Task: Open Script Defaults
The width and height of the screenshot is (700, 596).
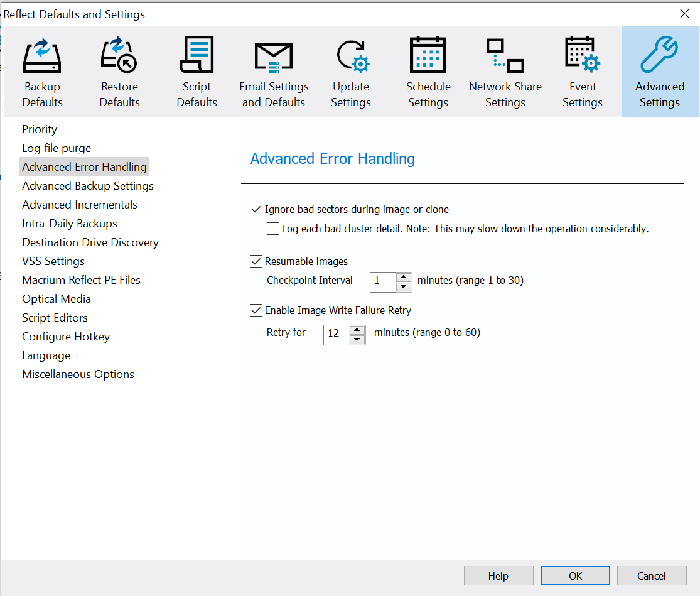Action: pos(197,69)
